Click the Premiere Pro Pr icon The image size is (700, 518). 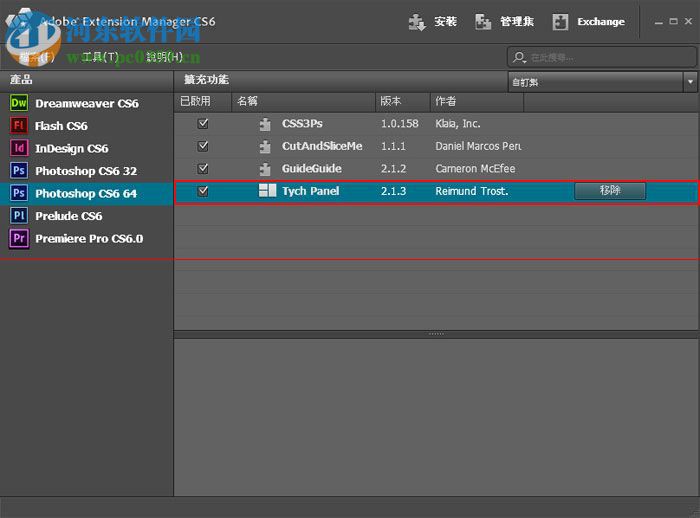pyautogui.click(x=19, y=238)
